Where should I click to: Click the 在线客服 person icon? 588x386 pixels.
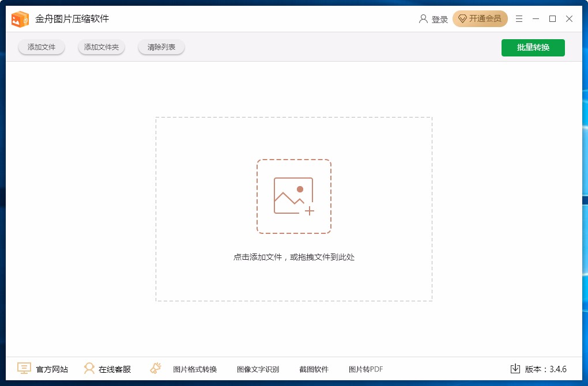[89, 368]
